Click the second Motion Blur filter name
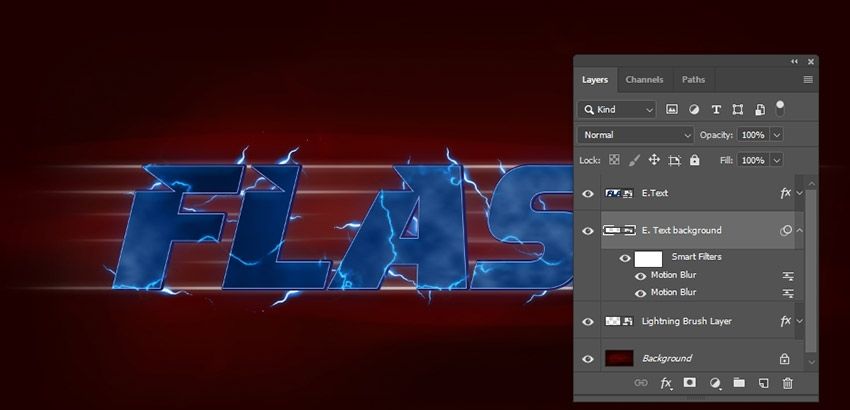This screenshot has height=410, width=850. [x=673, y=292]
